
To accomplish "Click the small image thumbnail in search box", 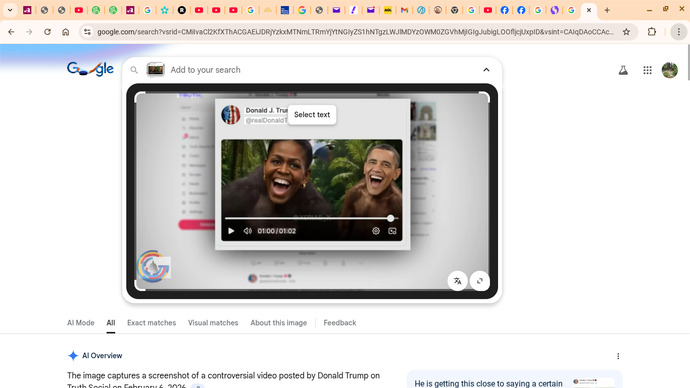I will click(x=155, y=70).
